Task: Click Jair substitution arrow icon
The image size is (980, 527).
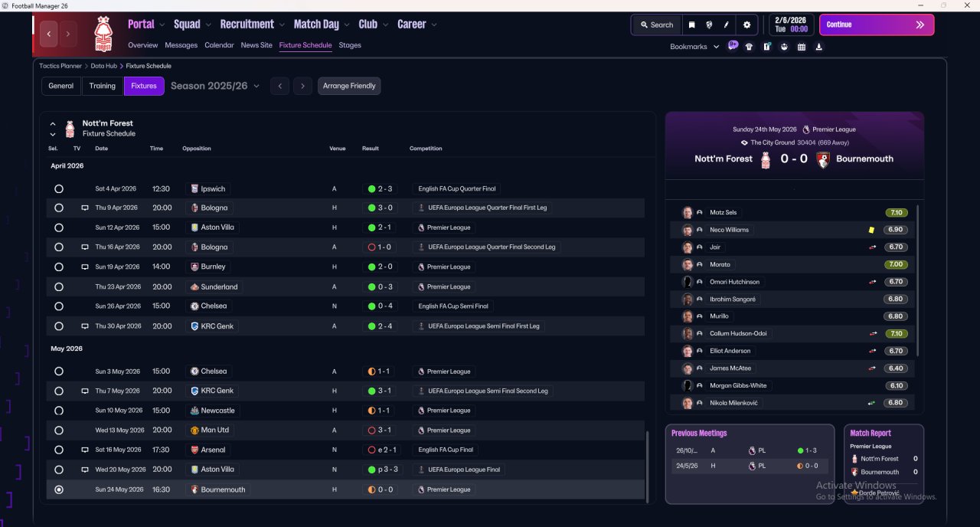Action: click(871, 247)
